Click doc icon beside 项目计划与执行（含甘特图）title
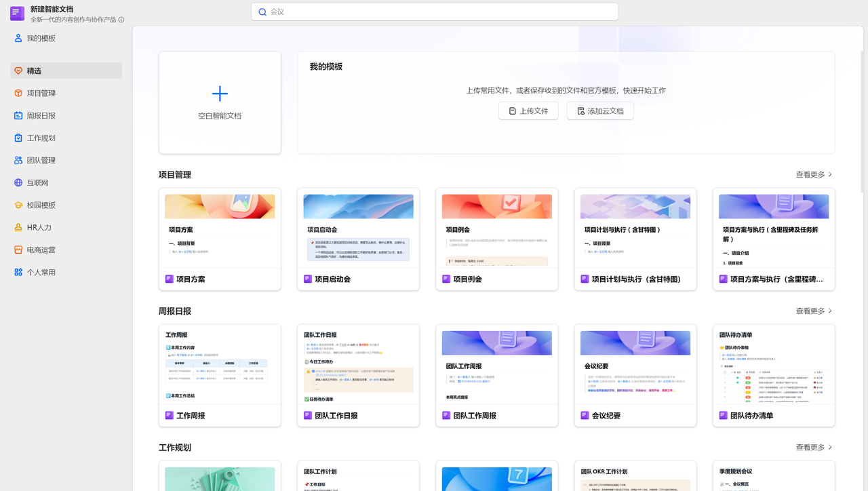868x491 pixels. pyautogui.click(x=585, y=279)
